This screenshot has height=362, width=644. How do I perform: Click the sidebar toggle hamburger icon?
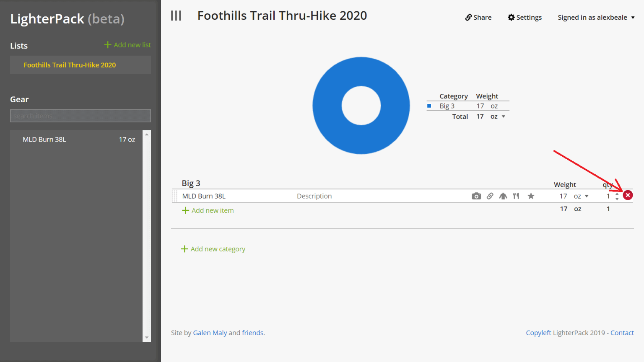176,16
